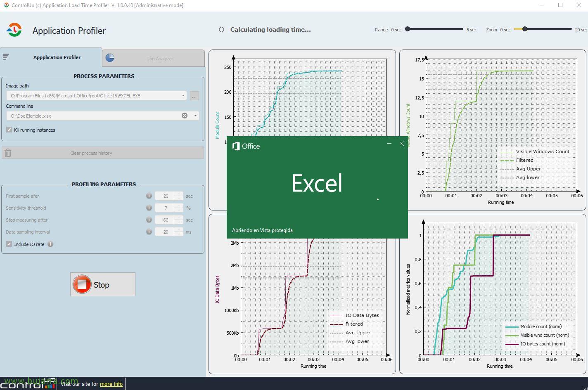Open the Command line dropdown arrow
The height and width of the screenshot is (390, 588).
tap(195, 116)
